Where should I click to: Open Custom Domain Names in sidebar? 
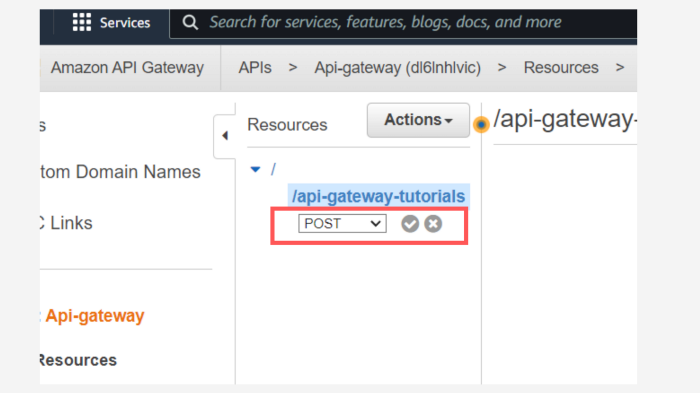[x=120, y=172]
